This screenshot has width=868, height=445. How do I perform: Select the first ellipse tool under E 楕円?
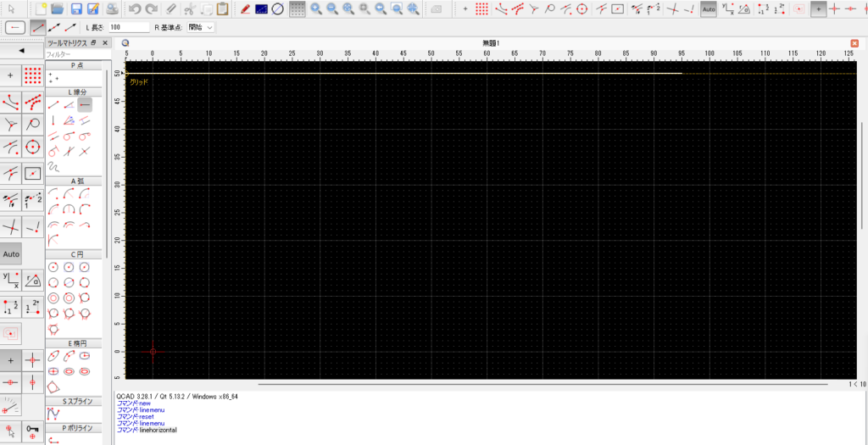coord(53,355)
